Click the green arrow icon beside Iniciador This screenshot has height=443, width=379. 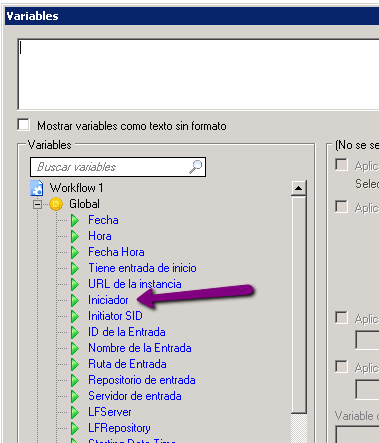[x=75, y=300]
